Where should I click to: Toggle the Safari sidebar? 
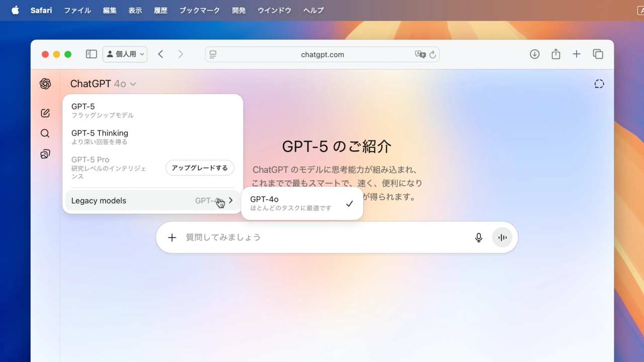click(91, 54)
